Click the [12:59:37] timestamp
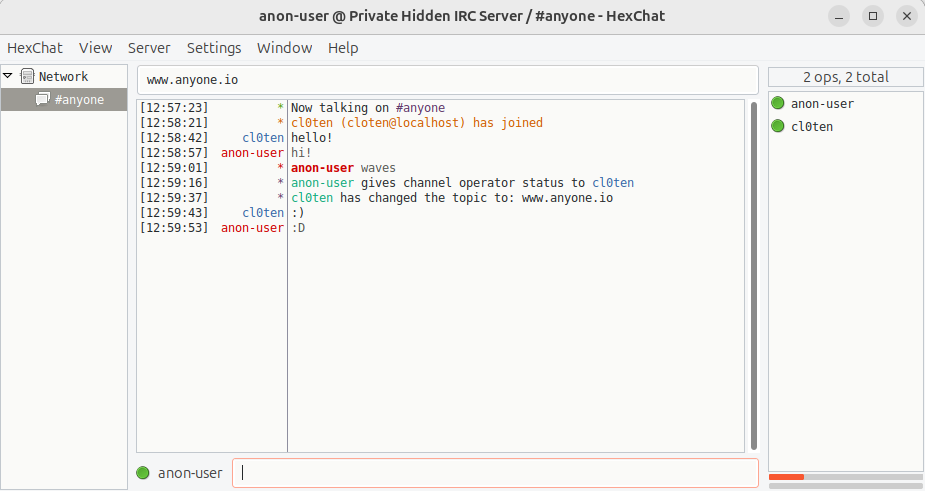This screenshot has width=925, height=491. [x=174, y=198]
